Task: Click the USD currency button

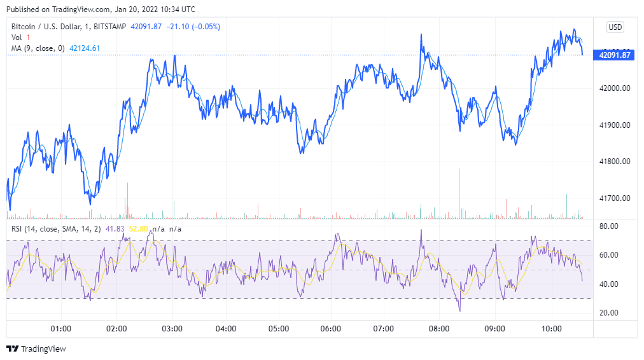Action: [x=615, y=27]
